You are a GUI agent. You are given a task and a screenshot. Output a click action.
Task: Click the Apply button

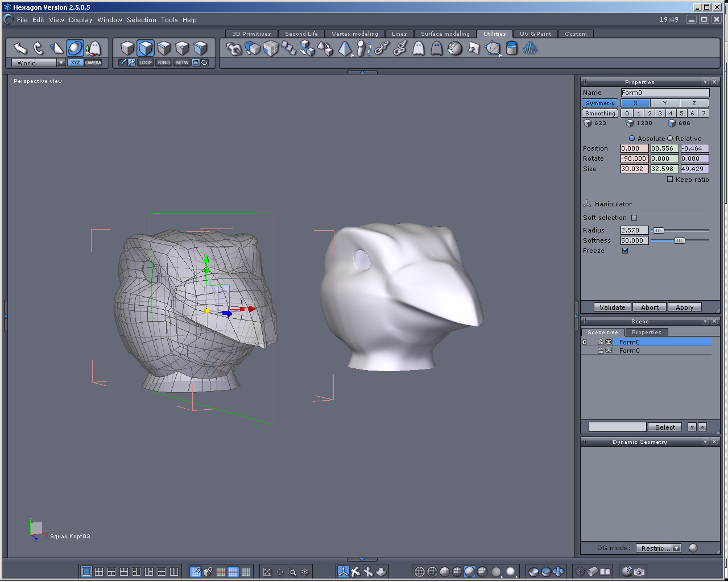[684, 307]
